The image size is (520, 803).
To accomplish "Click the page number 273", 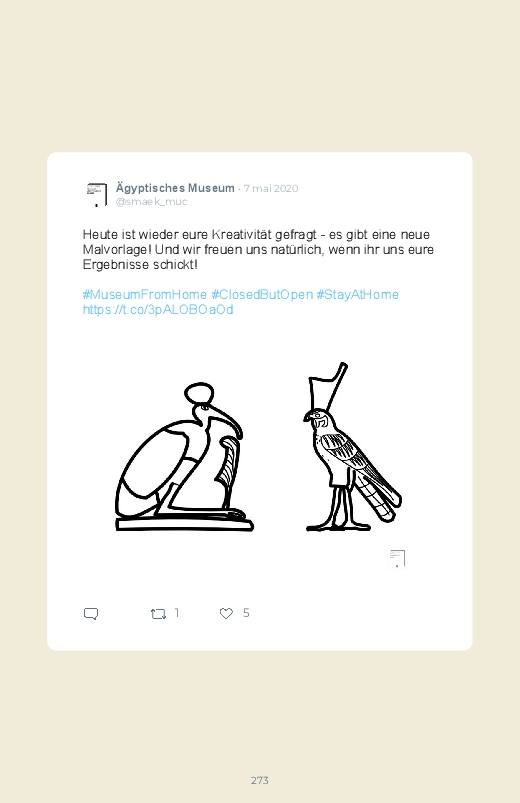I will (x=260, y=780).
